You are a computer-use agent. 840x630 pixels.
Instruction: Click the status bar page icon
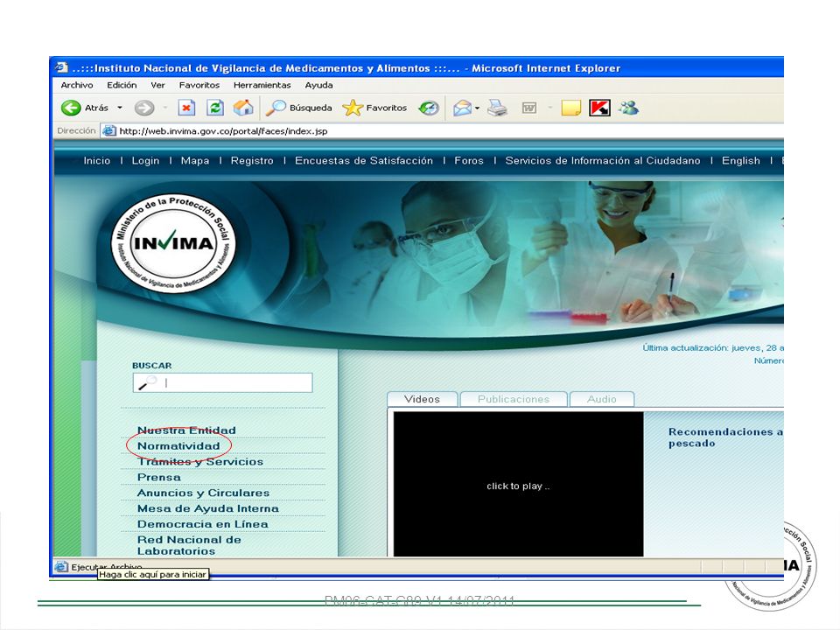point(61,566)
